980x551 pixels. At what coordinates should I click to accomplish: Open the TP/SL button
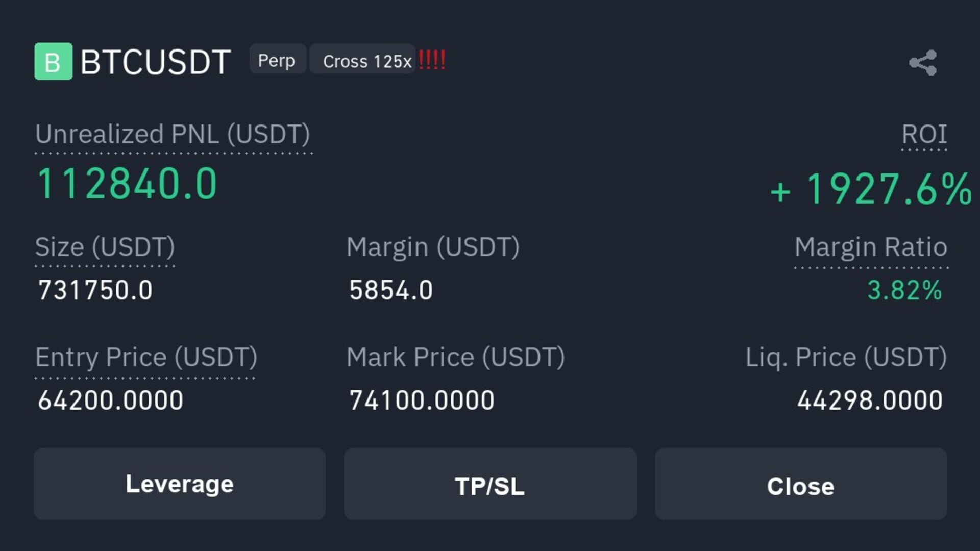click(x=490, y=484)
